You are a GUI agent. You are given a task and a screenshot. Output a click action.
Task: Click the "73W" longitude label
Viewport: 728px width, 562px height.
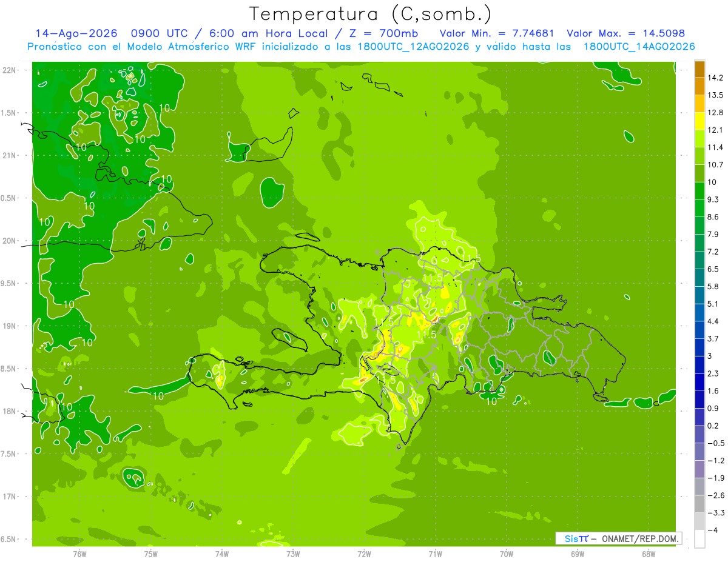293,554
